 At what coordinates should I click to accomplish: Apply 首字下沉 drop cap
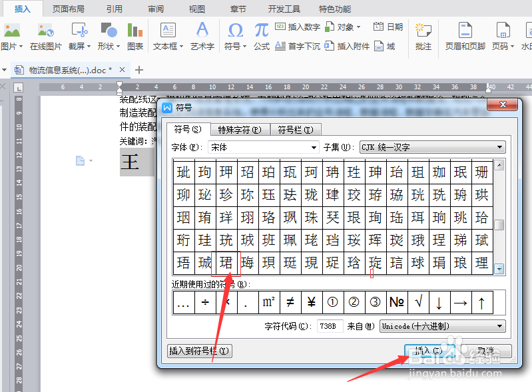[x=297, y=46]
